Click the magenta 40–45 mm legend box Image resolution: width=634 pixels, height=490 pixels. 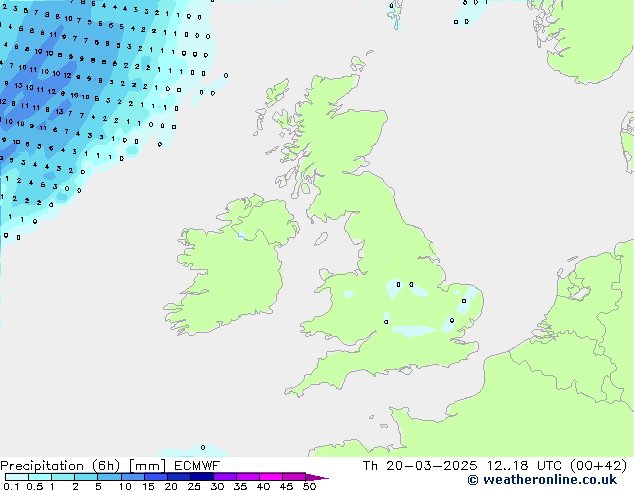[271, 477]
